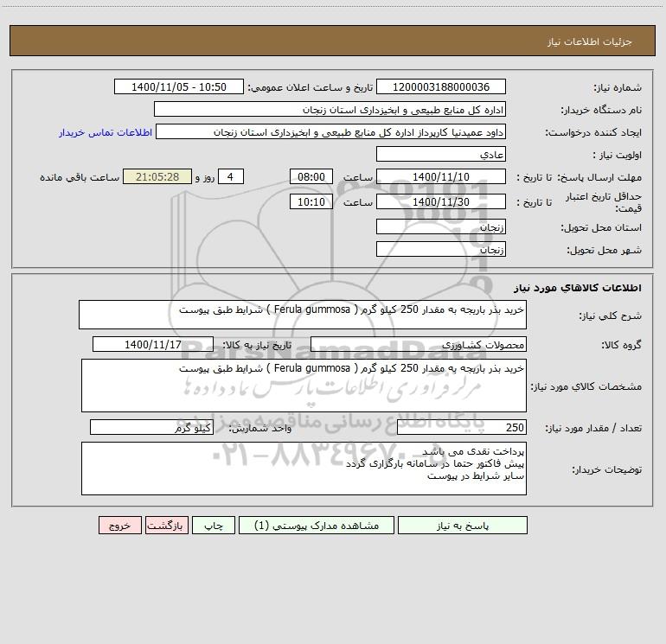This screenshot has width=666, height=644.
Task: Click the خروج exit button
Action: coord(119,525)
